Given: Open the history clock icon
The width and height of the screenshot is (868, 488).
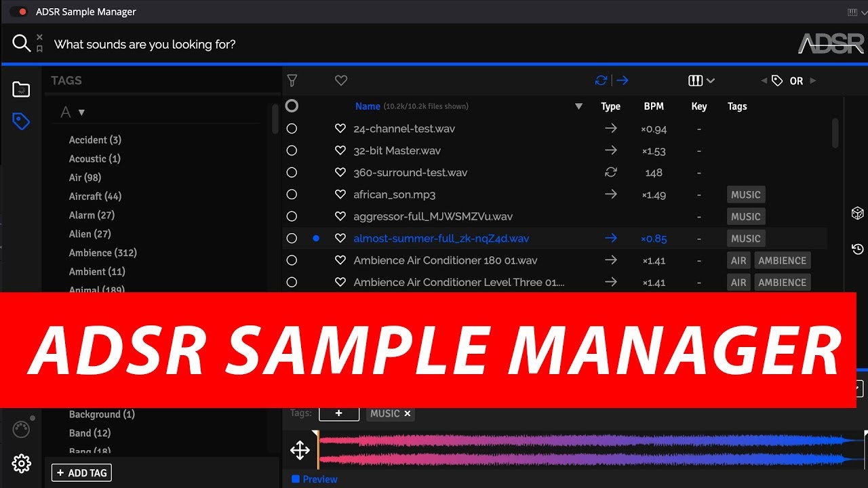Looking at the screenshot, I should click(x=857, y=249).
